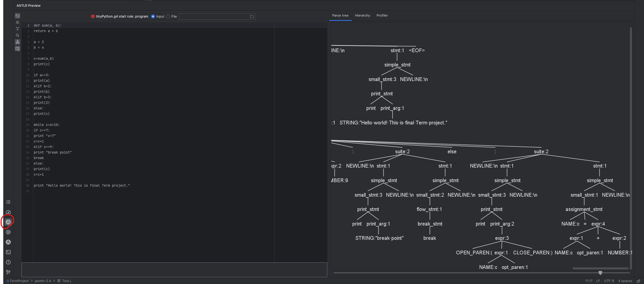The width and height of the screenshot is (644, 284).
Task: Open the Services run hexagon icon
Action: (8, 232)
